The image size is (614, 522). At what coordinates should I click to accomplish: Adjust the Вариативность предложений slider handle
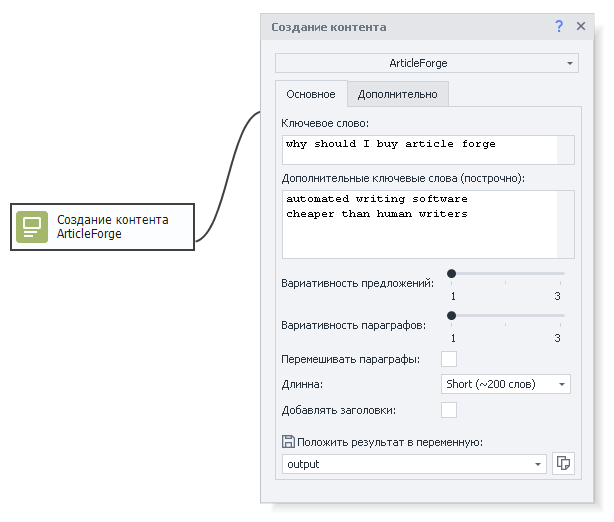click(x=452, y=273)
